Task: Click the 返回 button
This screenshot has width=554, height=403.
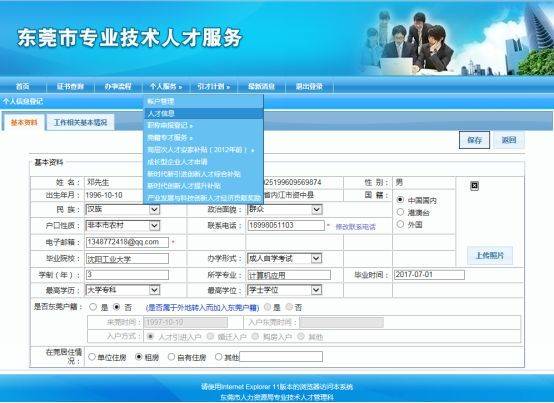Action: (x=509, y=140)
